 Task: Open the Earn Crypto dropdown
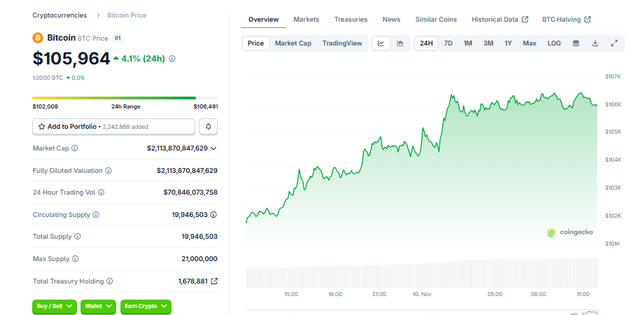point(146,307)
